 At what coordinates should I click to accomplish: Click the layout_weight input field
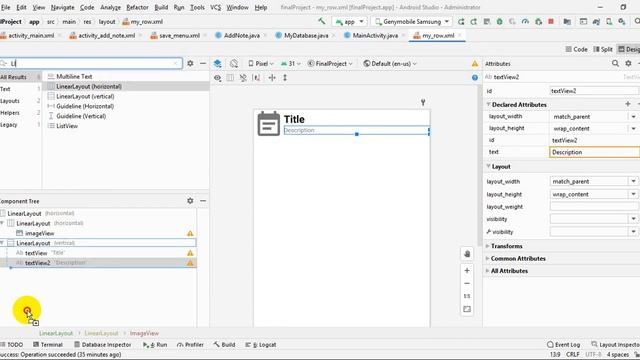(594, 207)
